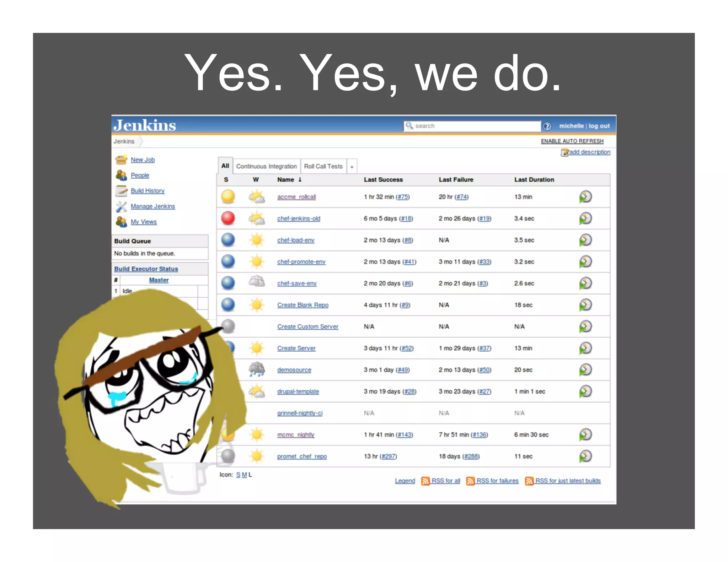Schedule a build for drupal-template
Viewport: 728px width, 562px height.
585,391
